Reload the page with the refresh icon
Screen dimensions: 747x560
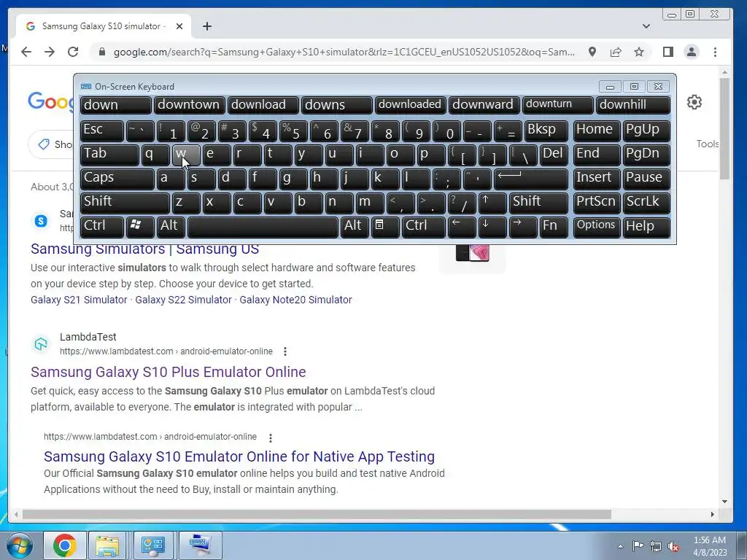pyautogui.click(x=73, y=52)
